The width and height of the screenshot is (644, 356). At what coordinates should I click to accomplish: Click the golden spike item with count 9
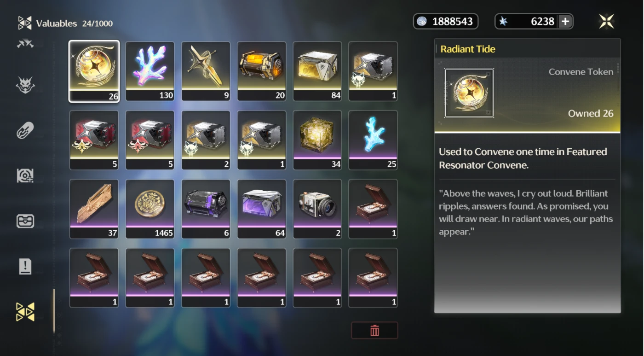click(206, 71)
